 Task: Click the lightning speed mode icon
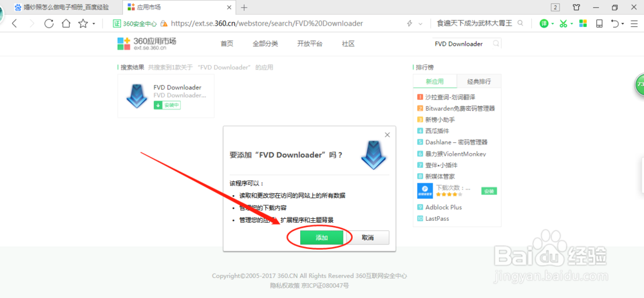[409, 24]
